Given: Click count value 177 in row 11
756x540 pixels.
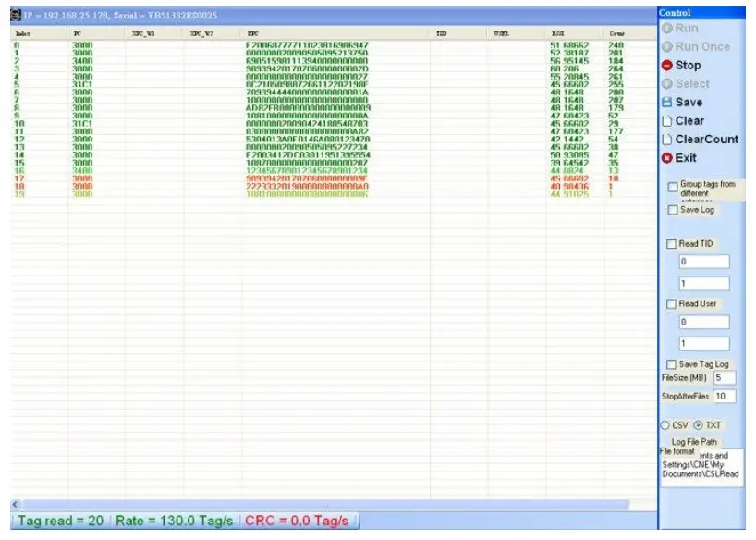Looking at the screenshot, I should (x=616, y=131).
